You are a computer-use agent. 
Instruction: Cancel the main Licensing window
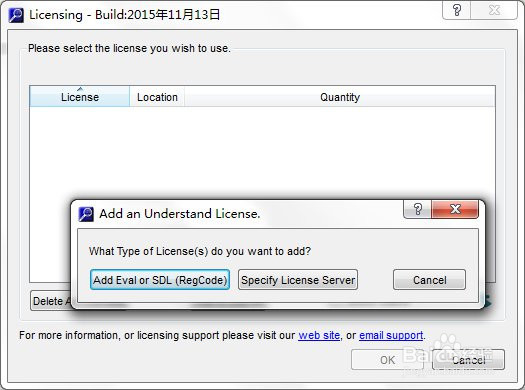click(x=468, y=360)
